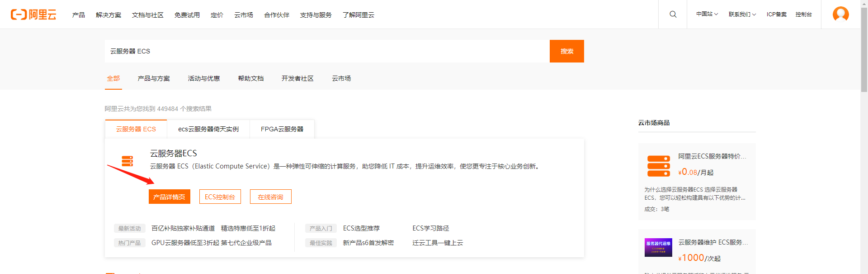Viewport: 868px width, 274px height.
Task: Select the ecs云服务器倚天实例 tab
Action: pos(208,129)
